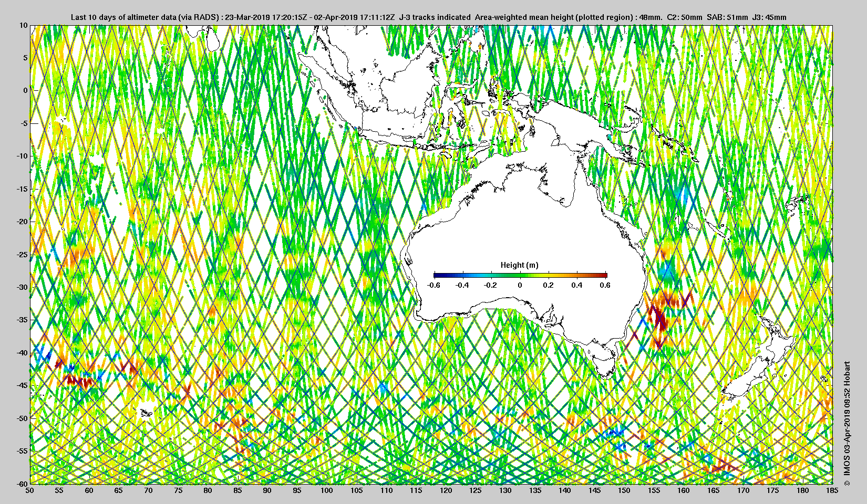Click the height colorbar gradient

520,275
